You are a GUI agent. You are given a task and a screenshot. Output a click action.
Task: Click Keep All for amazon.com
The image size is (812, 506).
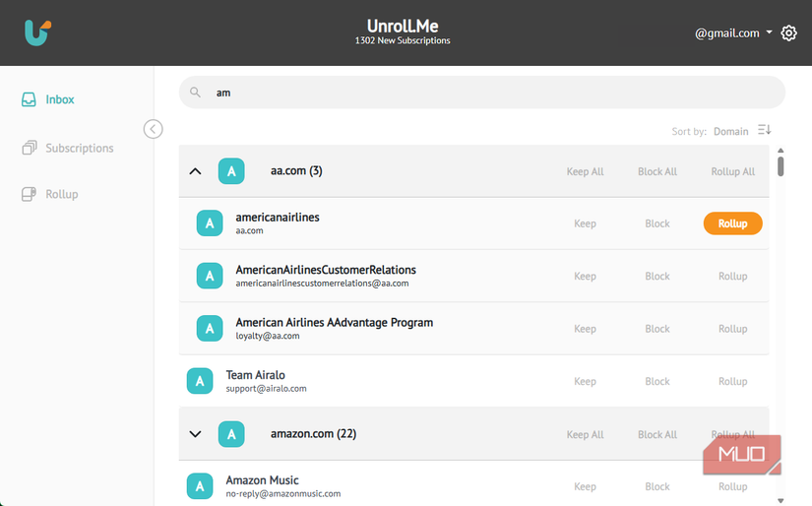585,434
